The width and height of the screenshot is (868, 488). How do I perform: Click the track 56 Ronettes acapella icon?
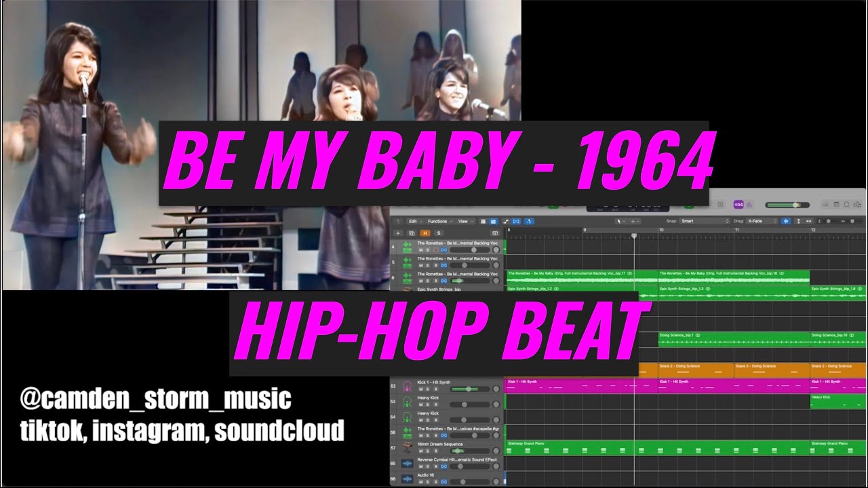pyautogui.click(x=407, y=433)
